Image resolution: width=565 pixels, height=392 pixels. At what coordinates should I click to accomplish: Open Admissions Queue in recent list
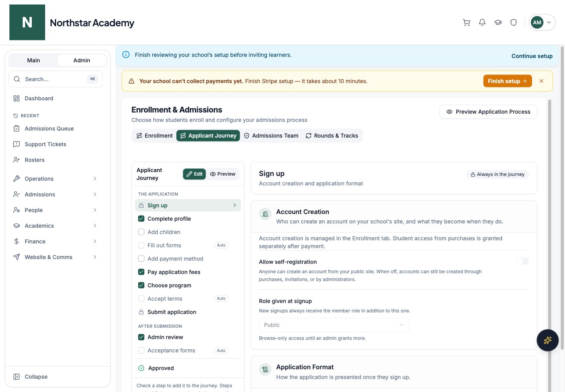click(x=55, y=129)
